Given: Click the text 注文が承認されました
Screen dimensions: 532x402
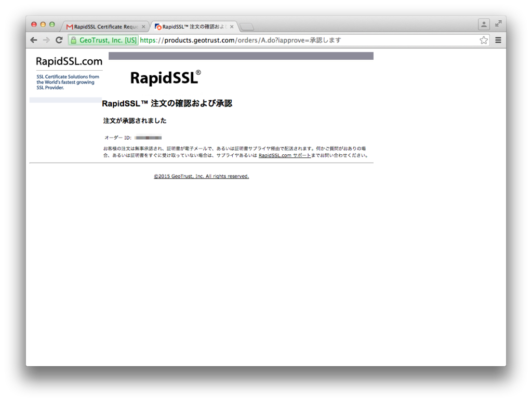Looking at the screenshot, I should (x=135, y=121).
